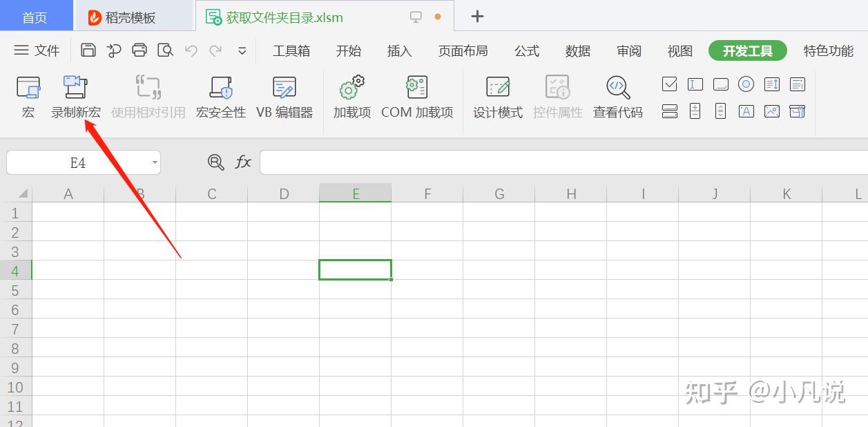868x427 pixels.
Task: Switch to the 插入 ribbon tab
Action: point(399,50)
